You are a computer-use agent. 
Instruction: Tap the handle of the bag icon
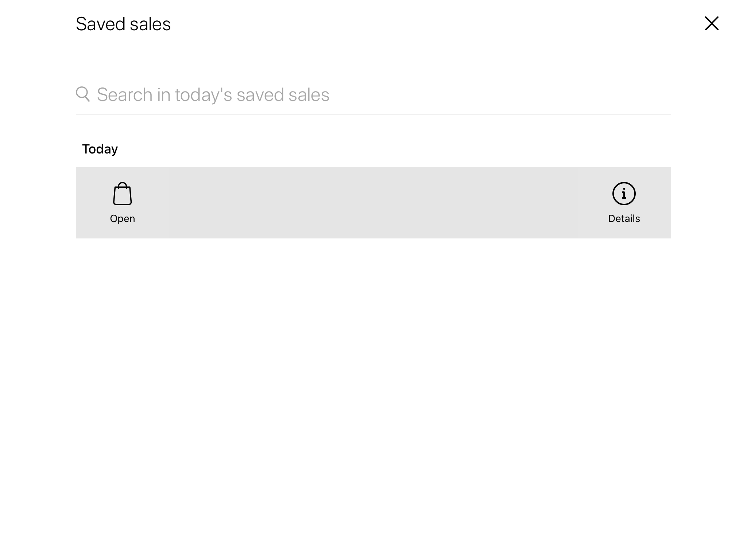tap(123, 184)
